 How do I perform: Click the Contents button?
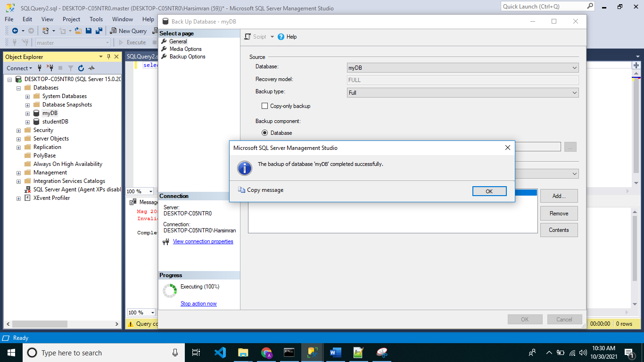click(x=559, y=230)
